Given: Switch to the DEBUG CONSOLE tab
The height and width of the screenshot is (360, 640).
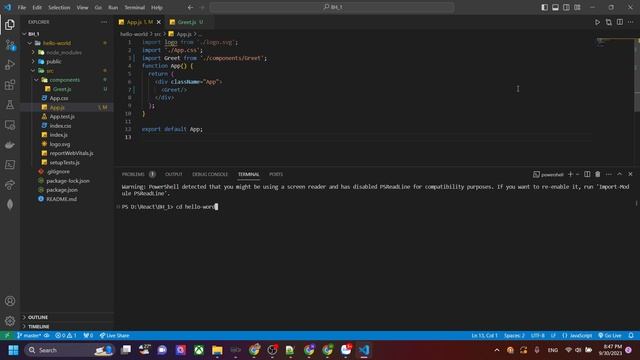Looking at the screenshot, I should click(210, 174).
